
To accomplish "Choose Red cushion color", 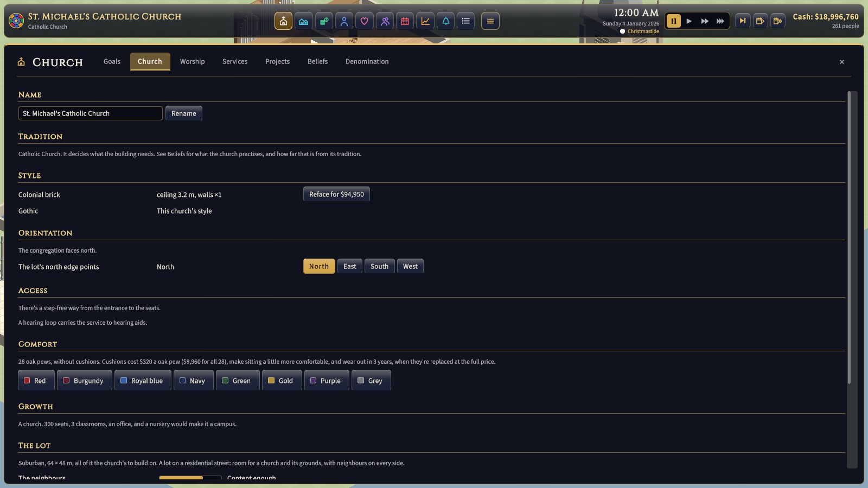I will click(x=36, y=381).
